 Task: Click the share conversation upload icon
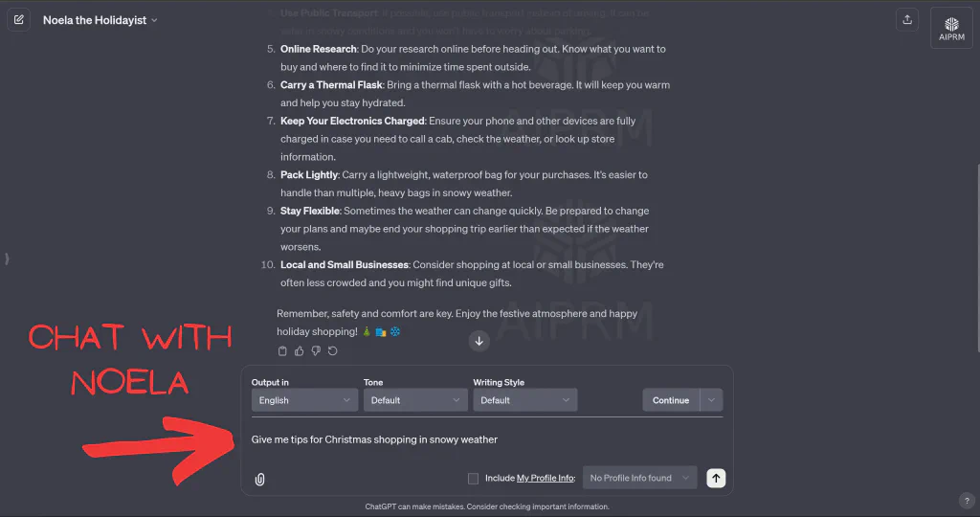point(907,19)
